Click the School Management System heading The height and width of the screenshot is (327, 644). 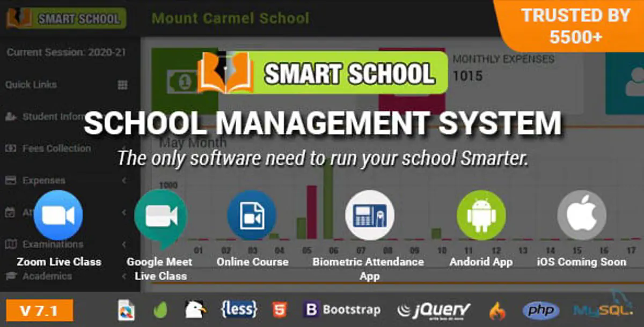point(323,123)
